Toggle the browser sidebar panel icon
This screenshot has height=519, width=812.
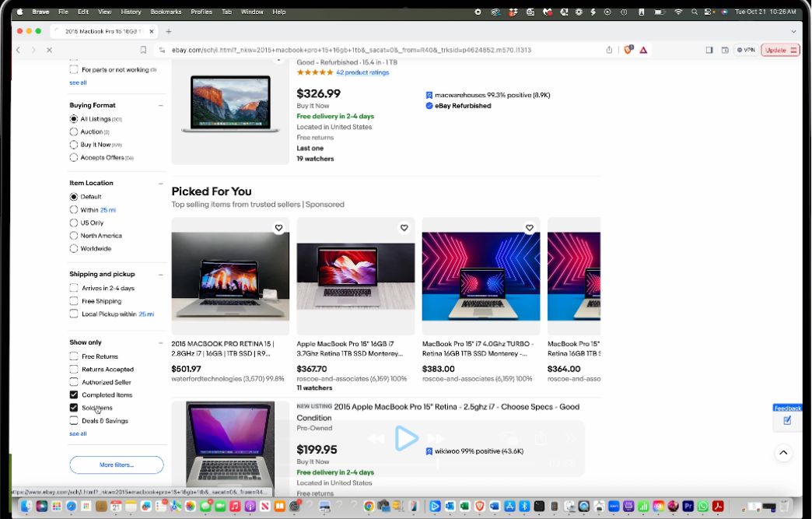click(x=709, y=50)
